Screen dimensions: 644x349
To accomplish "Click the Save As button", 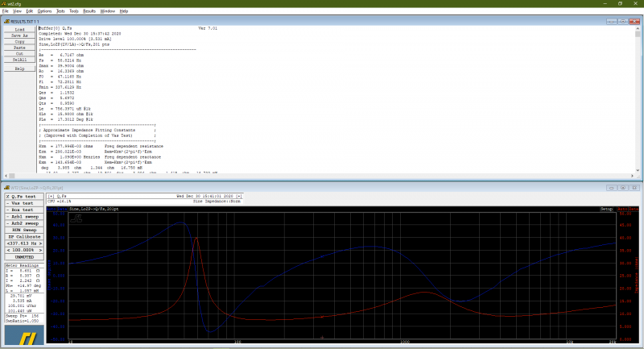I will point(19,35).
